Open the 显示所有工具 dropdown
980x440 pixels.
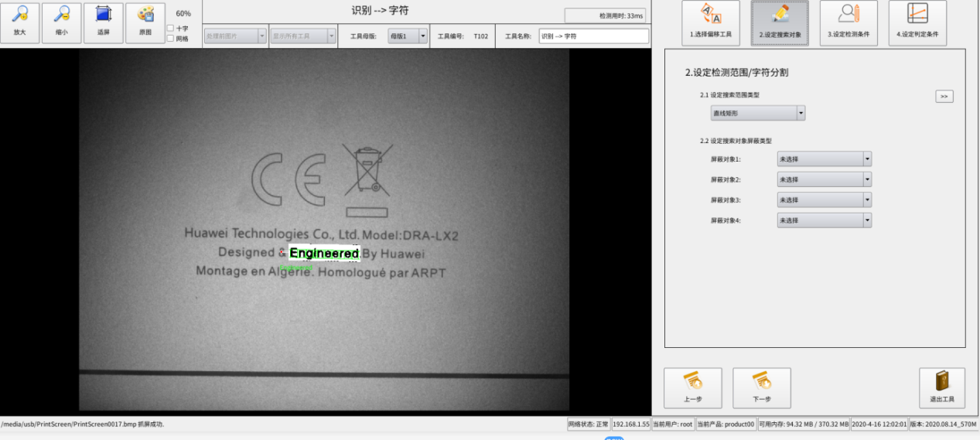point(303,36)
